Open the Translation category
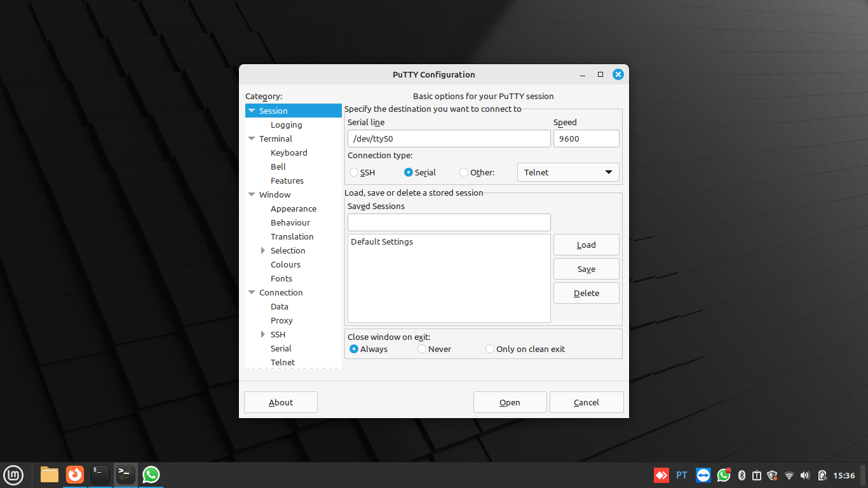 [x=292, y=236]
